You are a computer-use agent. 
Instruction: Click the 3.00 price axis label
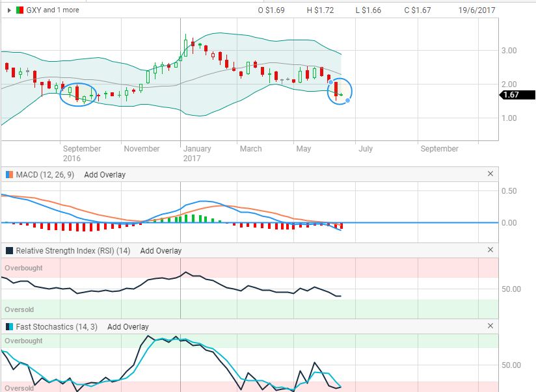click(509, 51)
